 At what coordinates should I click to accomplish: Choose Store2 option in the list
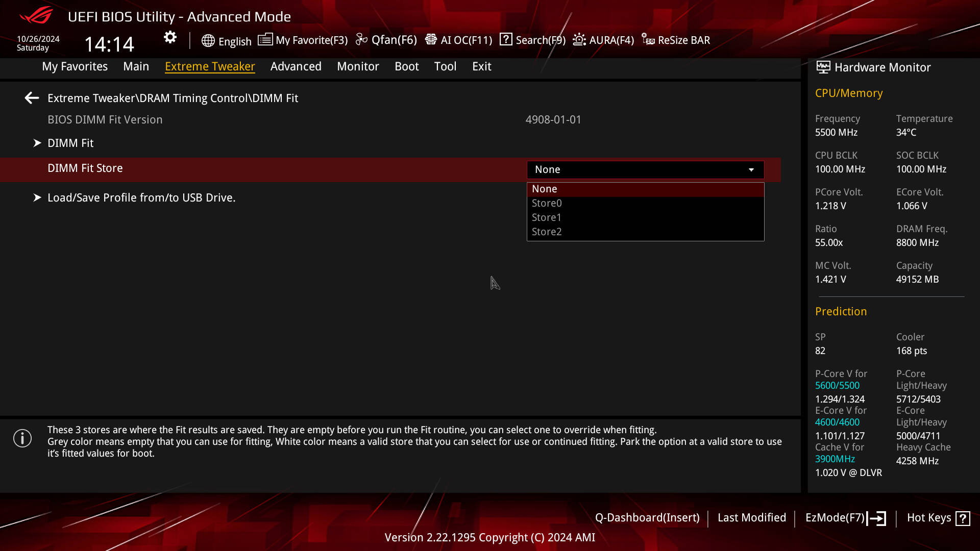[x=547, y=232]
